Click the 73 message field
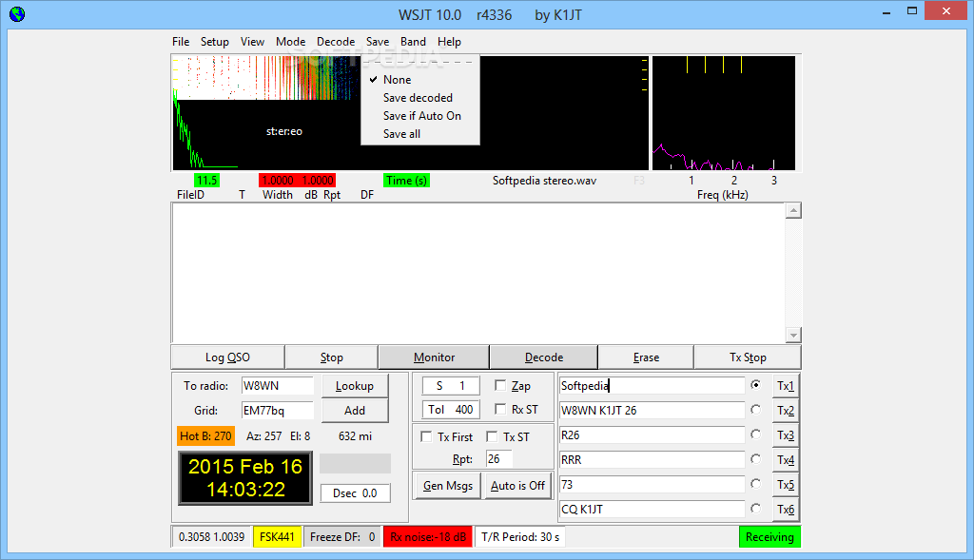Image resolution: width=974 pixels, height=560 pixels. point(652,484)
